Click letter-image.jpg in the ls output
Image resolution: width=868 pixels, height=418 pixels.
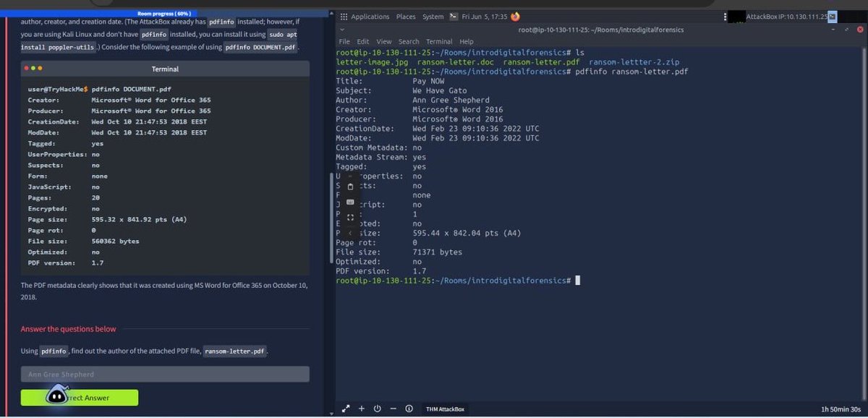click(x=373, y=62)
